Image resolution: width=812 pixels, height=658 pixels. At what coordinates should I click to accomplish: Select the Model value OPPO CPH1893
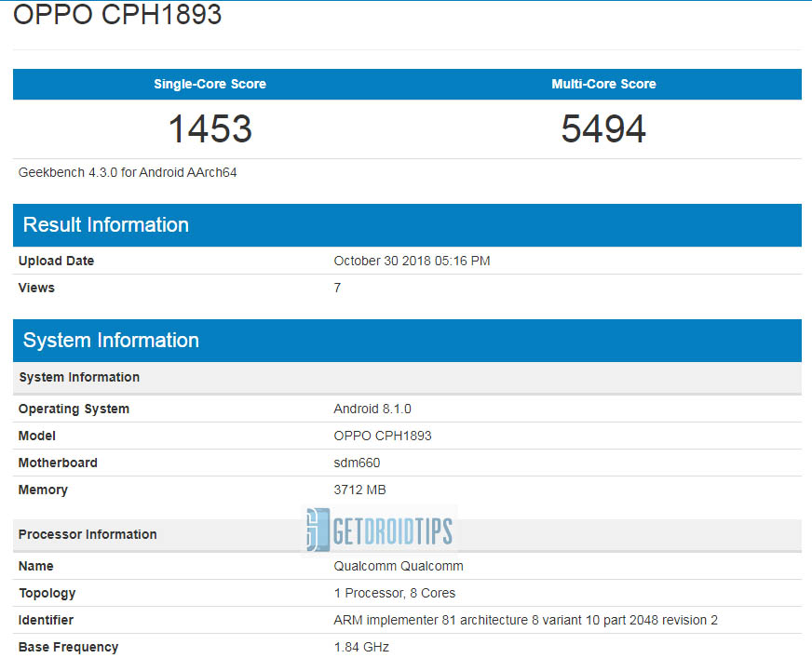(x=382, y=436)
